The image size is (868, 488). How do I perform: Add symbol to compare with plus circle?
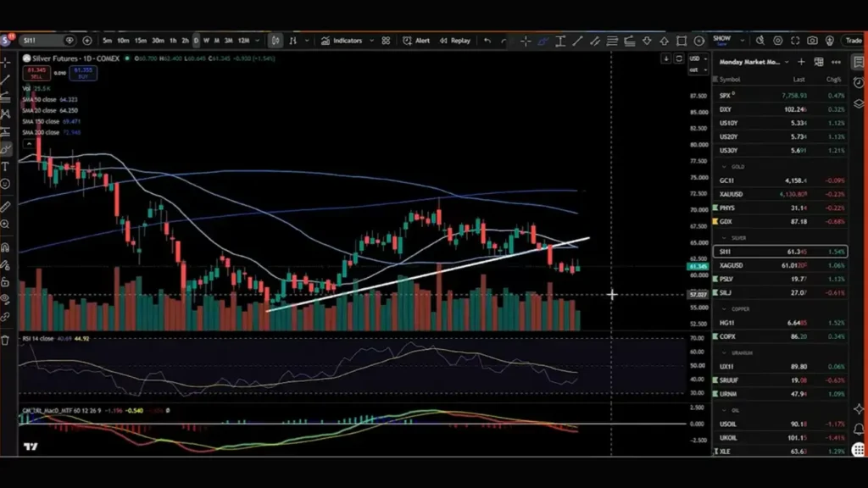pos(87,41)
